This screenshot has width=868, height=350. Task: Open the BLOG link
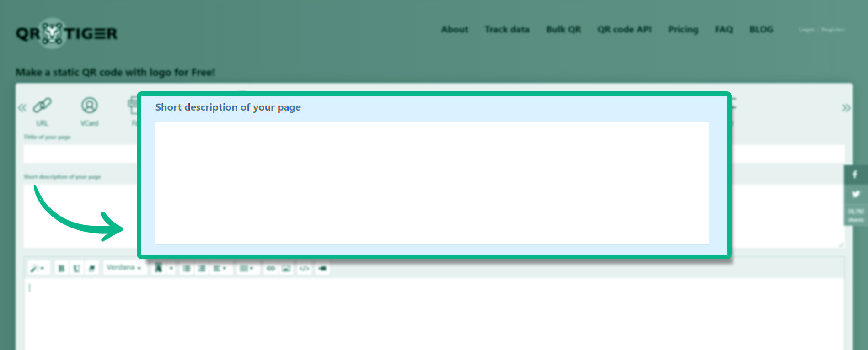coord(761,30)
